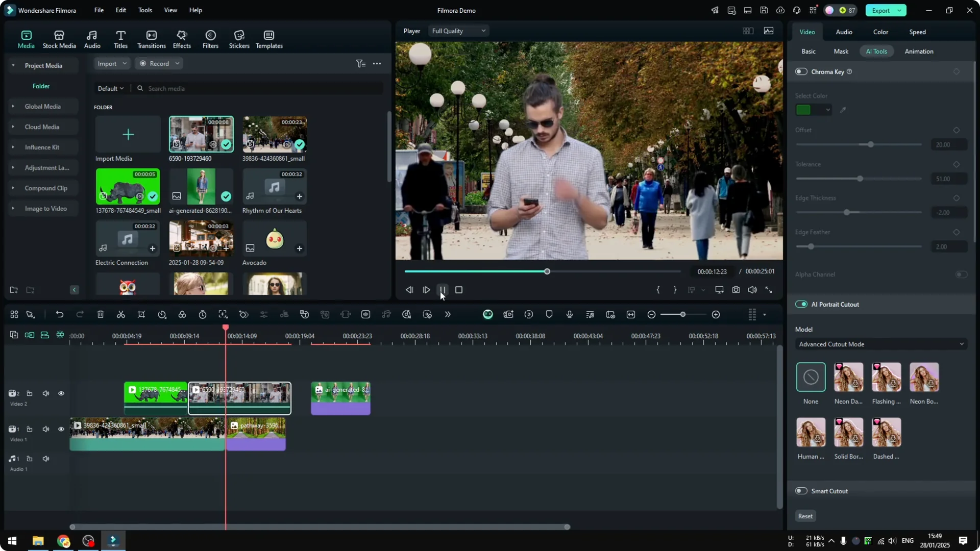Click the Export button

(881, 10)
